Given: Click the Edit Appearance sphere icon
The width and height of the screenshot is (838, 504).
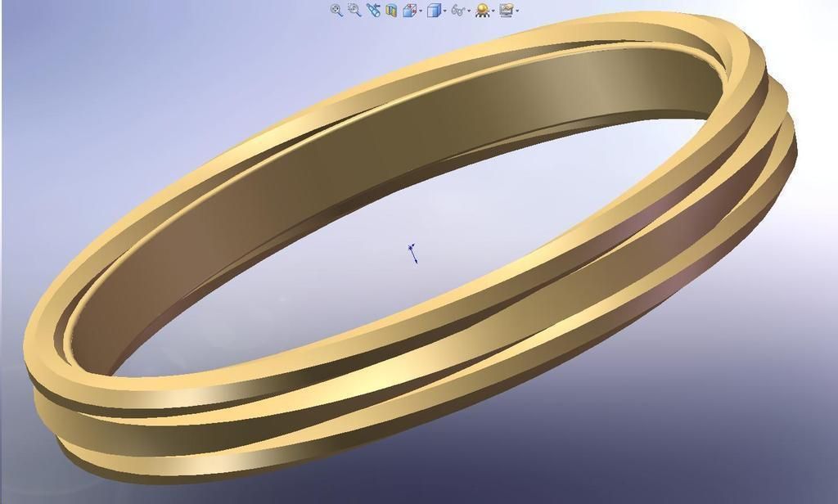Looking at the screenshot, I should [x=483, y=10].
